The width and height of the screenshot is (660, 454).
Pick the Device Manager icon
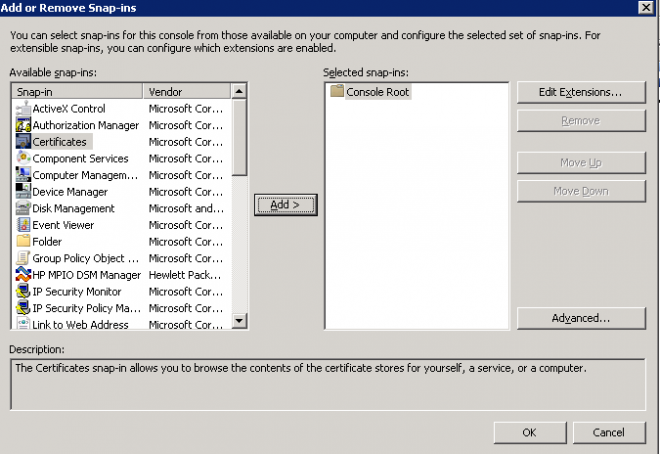point(23,191)
